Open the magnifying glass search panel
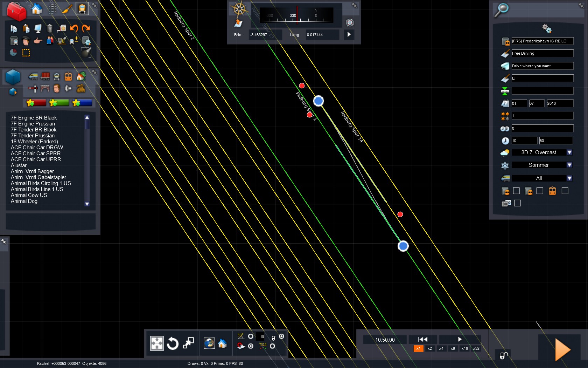Viewport: 588px width, 368px height. (x=501, y=10)
